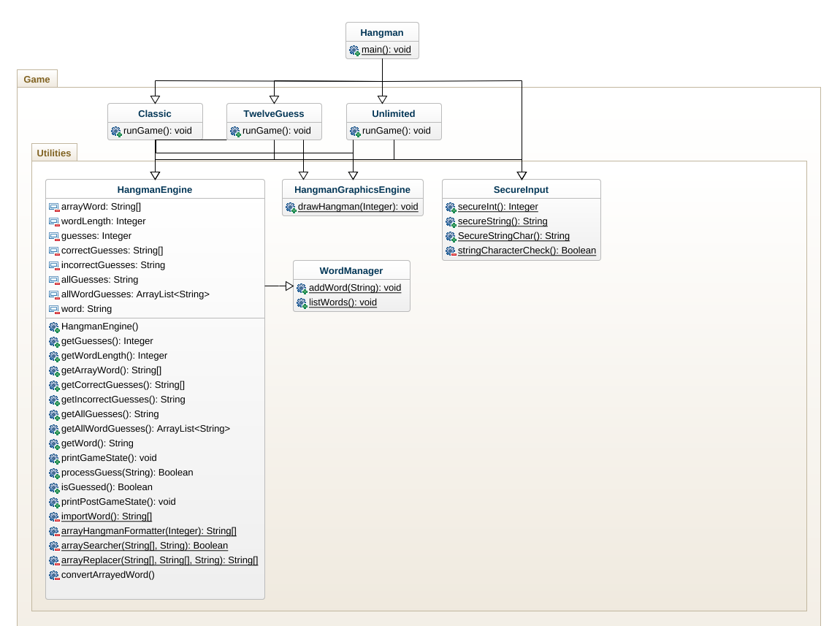Click the getCorrectGuesses(): String[] method

click(123, 384)
